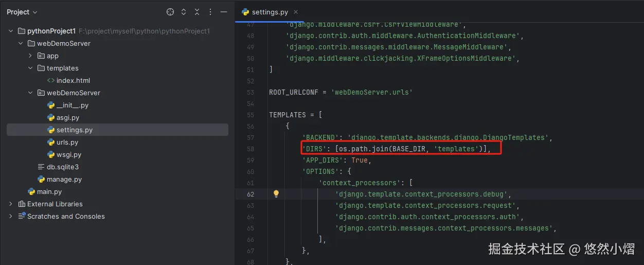The height and width of the screenshot is (265, 644).
Task: Collapse the inner webDemoServer package
Action: [30, 93]
